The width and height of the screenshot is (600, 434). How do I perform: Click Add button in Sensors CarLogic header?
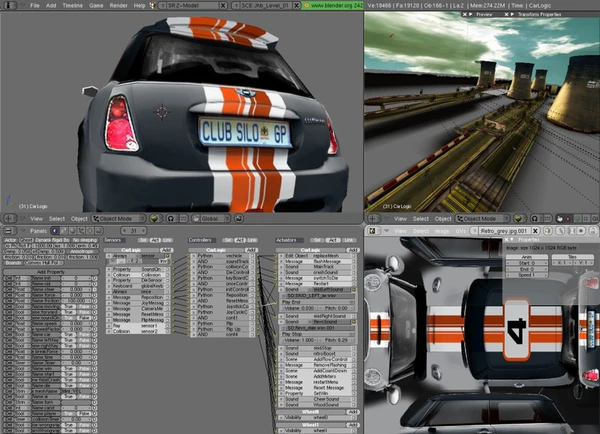(x=165, y=249)
